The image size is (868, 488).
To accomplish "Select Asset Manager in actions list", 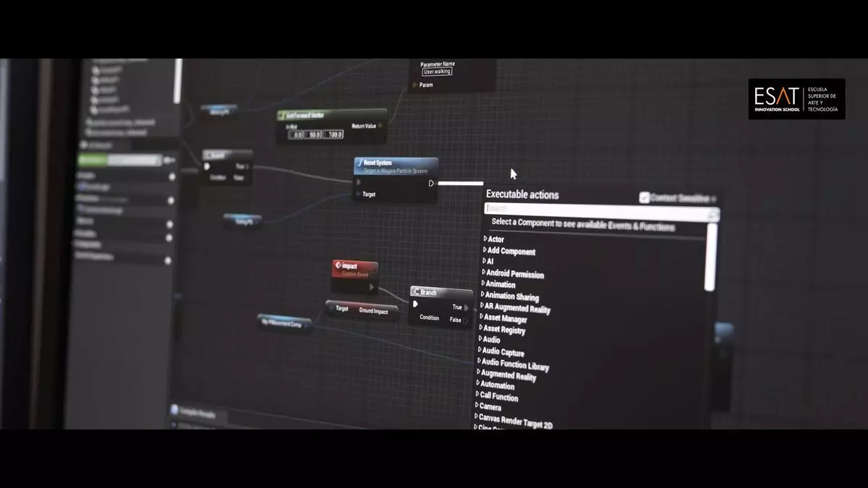I will 505,318.
